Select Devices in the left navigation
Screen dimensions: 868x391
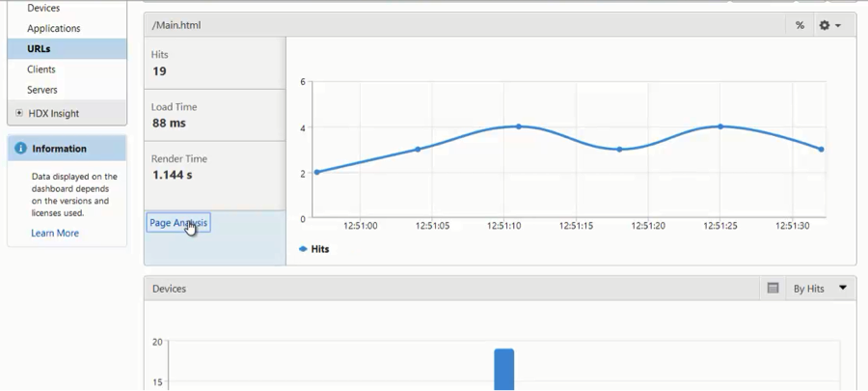click(43, 8)
